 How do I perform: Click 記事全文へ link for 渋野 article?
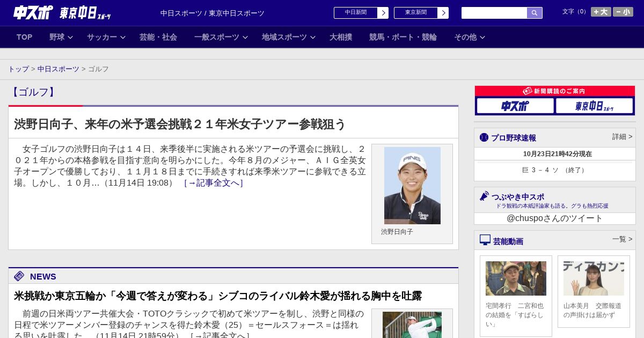pos(214,183)
